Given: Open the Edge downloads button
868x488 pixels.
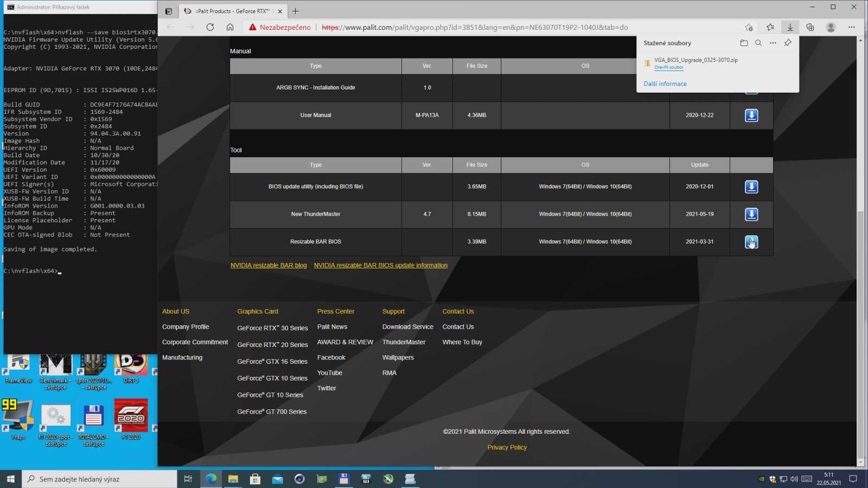Looking at the screenshot, I should (790, 27).
